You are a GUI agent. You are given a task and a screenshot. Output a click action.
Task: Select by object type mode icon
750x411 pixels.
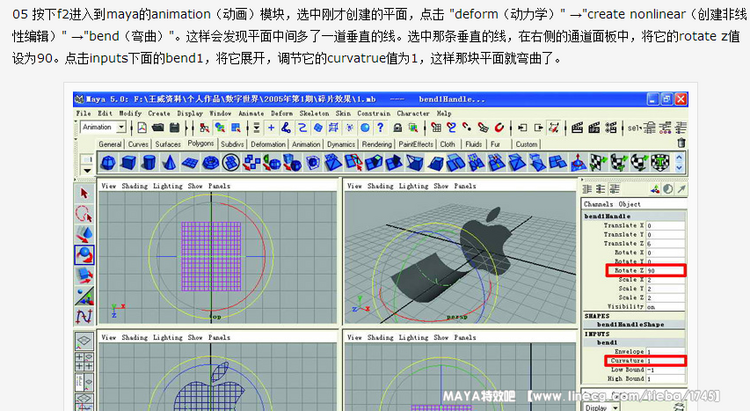(220, 128)
